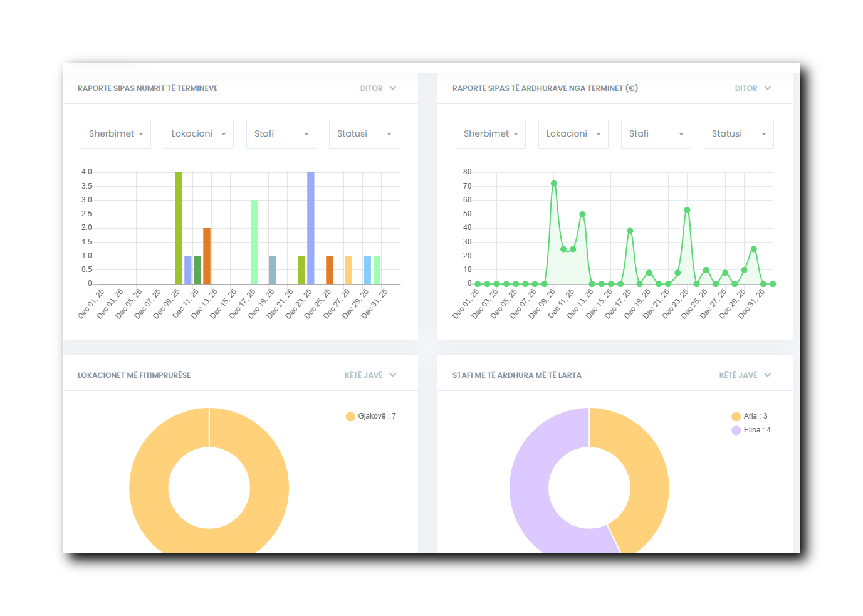Open Statusi filter in the appointments count chart
The width and height of the screenshot is (863, 616).
(x=364, y=134)
